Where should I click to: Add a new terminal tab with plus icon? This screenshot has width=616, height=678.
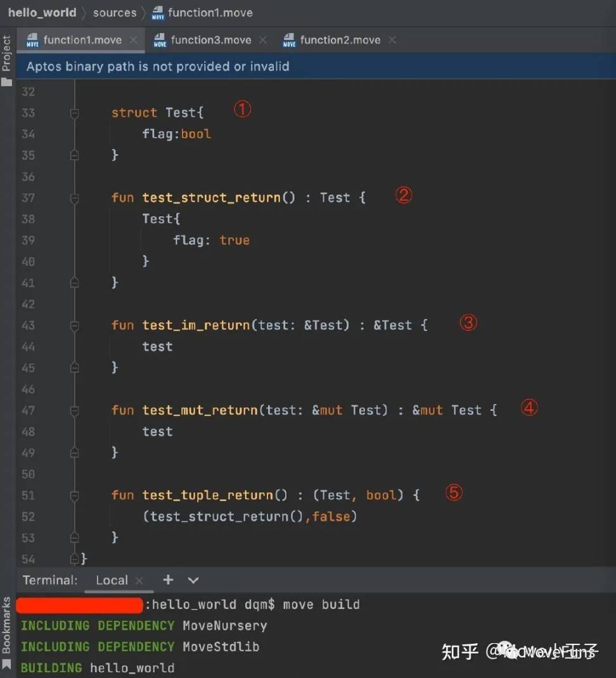pos(168,580)
